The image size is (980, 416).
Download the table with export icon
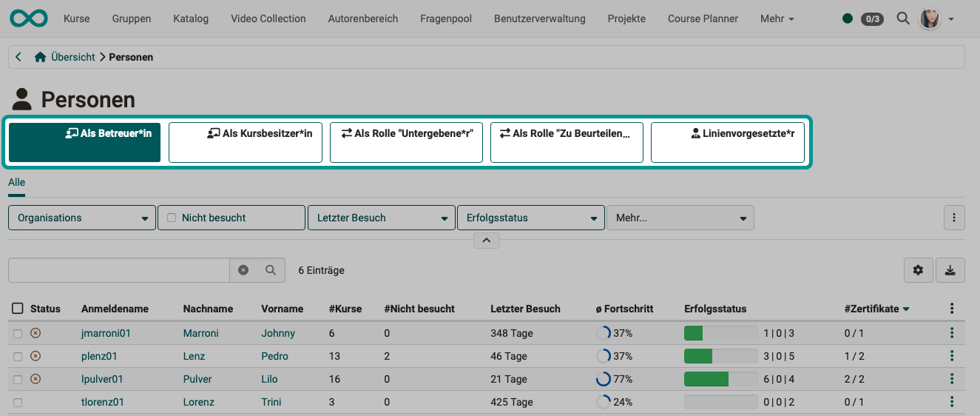pyautogui.click(x=950, y=271)
